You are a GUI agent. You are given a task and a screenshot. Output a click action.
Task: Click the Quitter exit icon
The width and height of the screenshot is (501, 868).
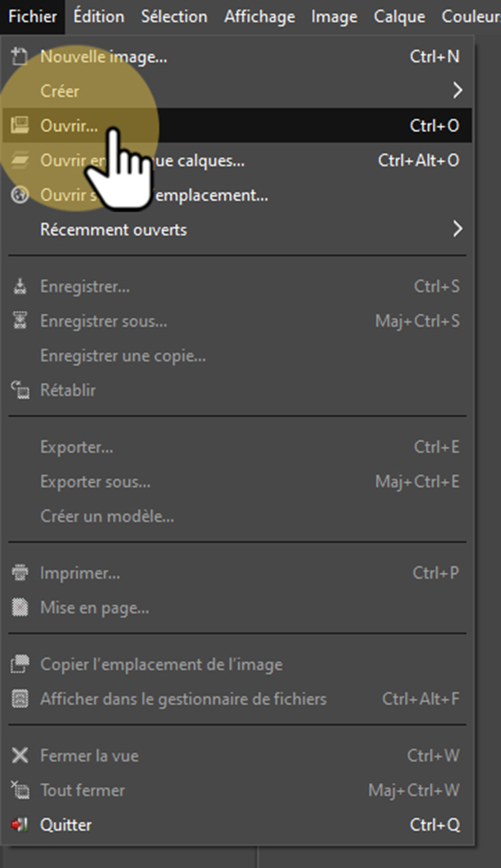click(19, 825)
